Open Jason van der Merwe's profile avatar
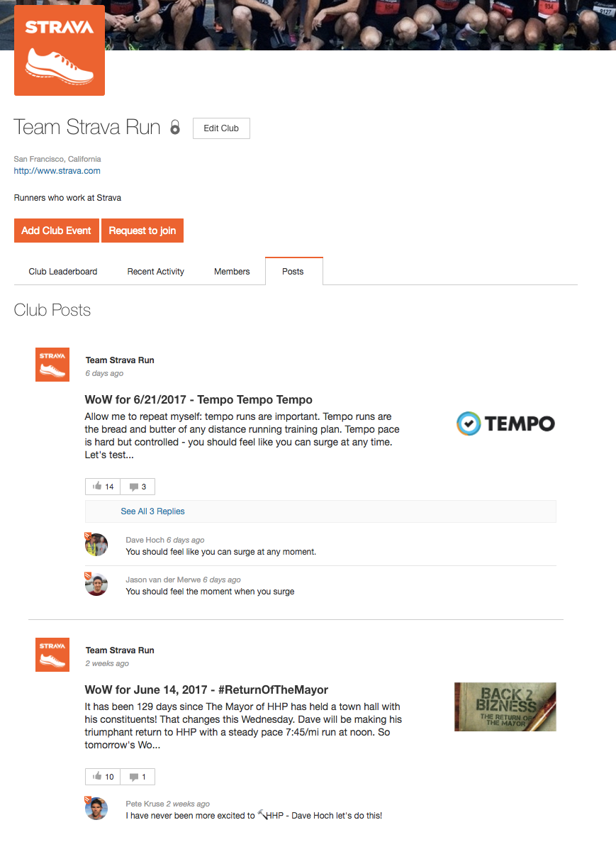 tap(96, 585)
